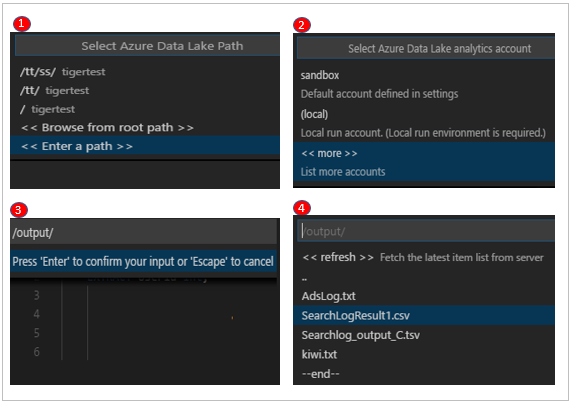Click line number 5 in the editor
This screenshot has width=571, height=403.
(x=36, y=333)
